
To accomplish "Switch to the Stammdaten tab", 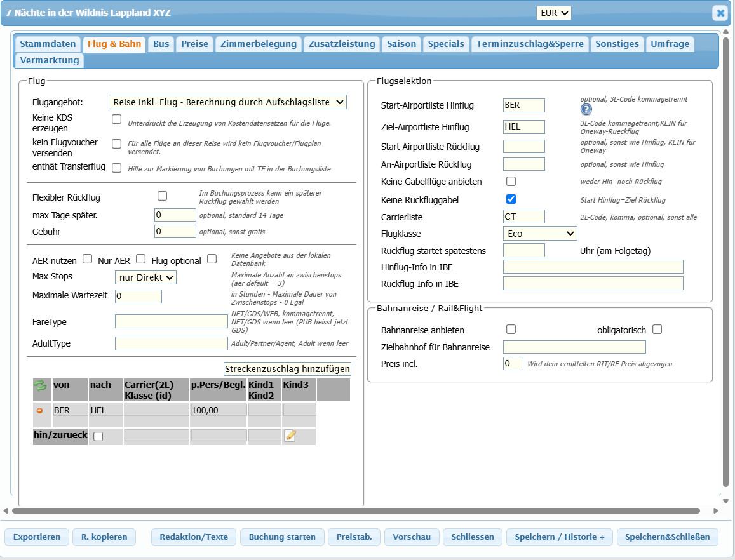I will click(48, 44).
